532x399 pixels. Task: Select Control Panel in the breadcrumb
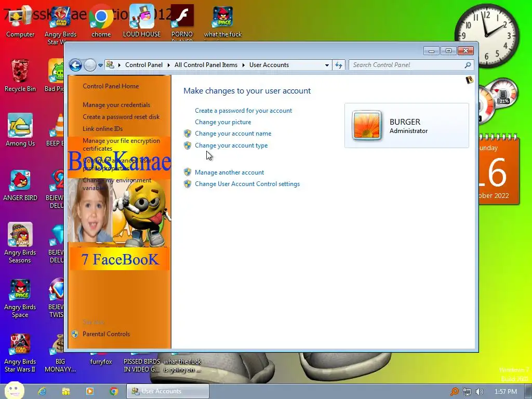(x=144, y=65)
